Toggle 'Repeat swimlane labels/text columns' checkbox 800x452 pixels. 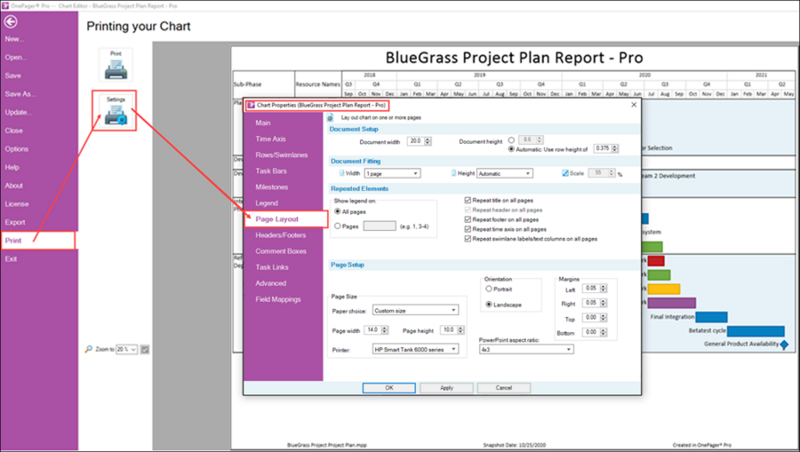pyautogui.click(x=467, y=239)
